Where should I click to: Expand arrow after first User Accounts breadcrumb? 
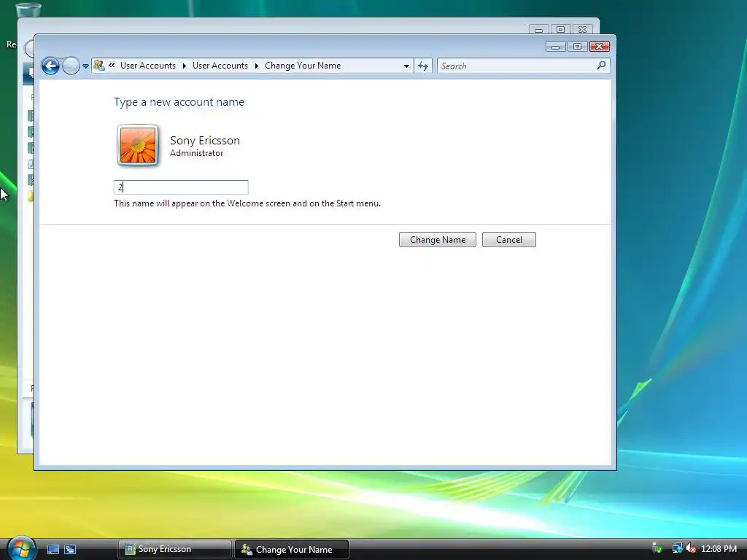point(185,66)
